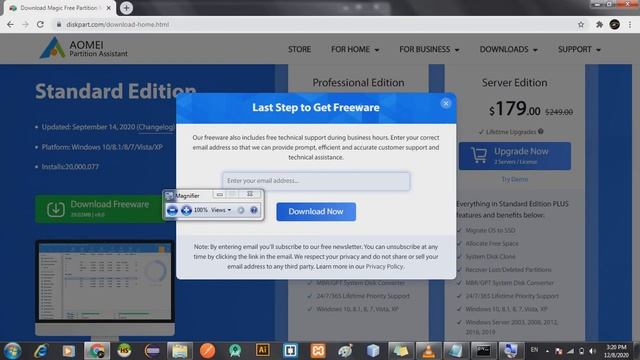Click the Try Demo link
The height and width of the screenshot is (360, 640).
515,179
